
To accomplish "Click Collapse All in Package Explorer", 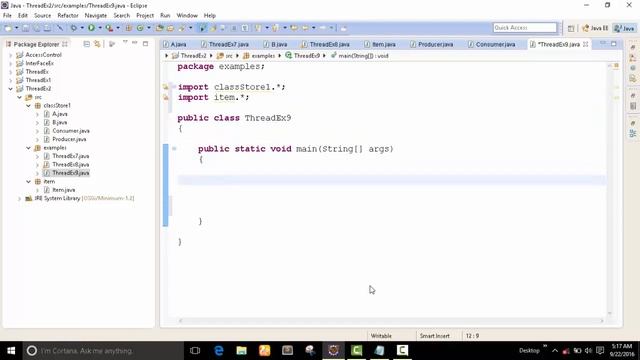I will click(87, 44).
